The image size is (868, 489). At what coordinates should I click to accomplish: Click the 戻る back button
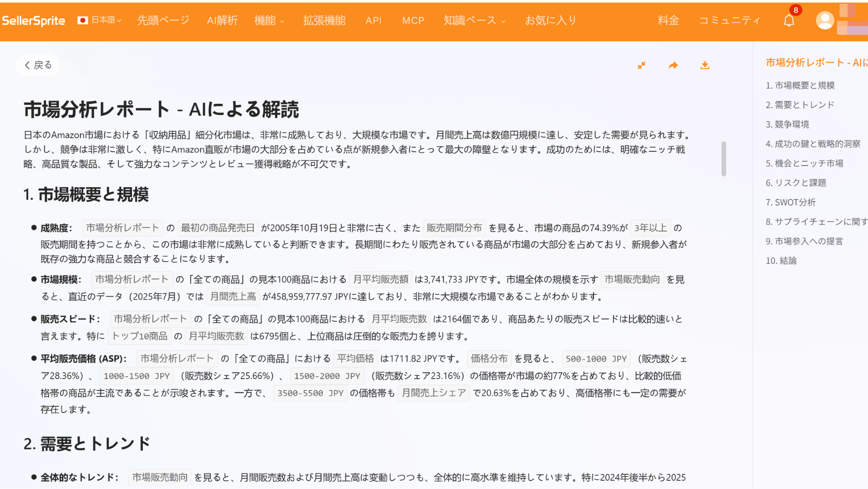point(38,65)
